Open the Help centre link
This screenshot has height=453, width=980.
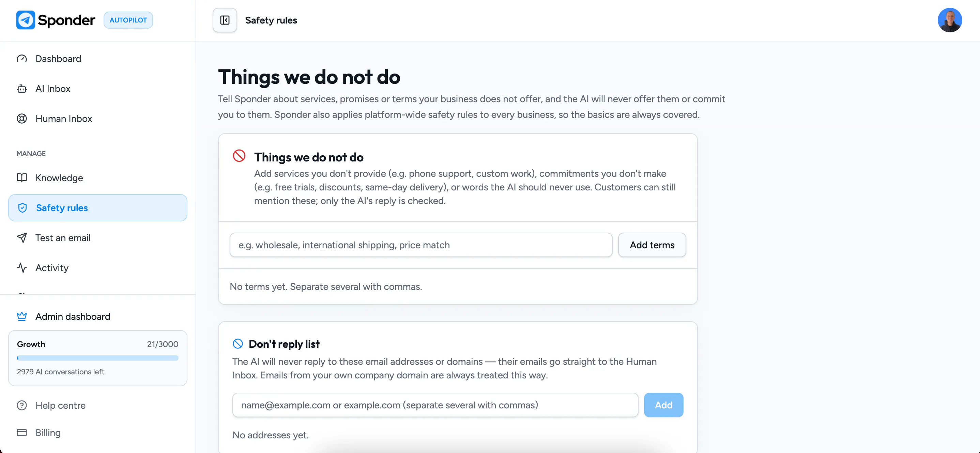click(98, 405)
